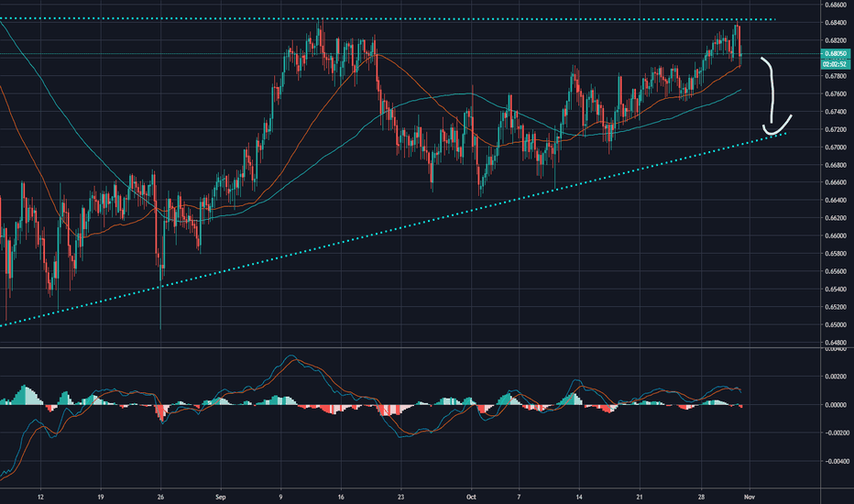The height and width of the screenshot is (504, 854).
Task: Click the 0.67000 price axis label
Action: 836,148
